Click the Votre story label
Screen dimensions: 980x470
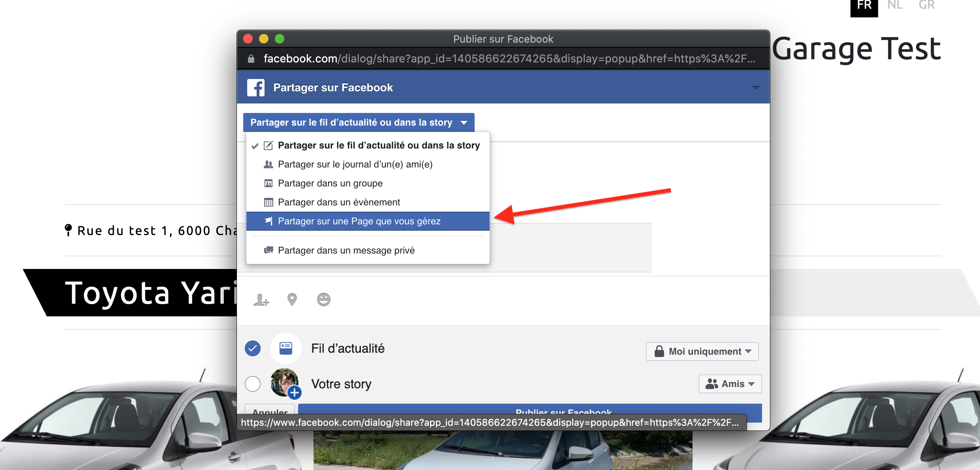[x=341, y=384]
